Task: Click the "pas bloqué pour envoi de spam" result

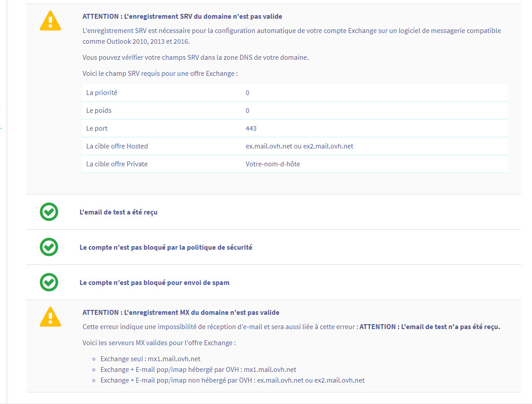Action: (154, 283)
